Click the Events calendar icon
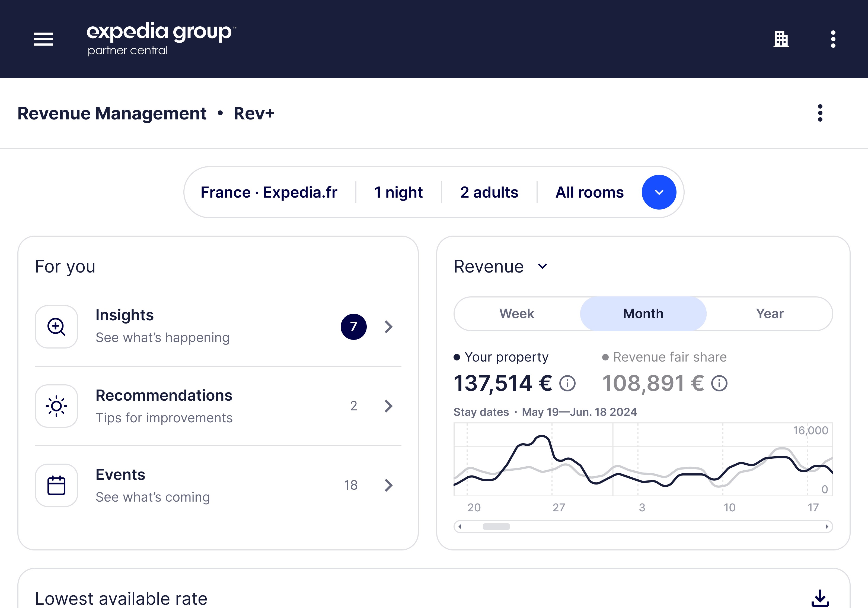Image resolution: width=868 pixels, height=608 pixels. click(56, 485)
